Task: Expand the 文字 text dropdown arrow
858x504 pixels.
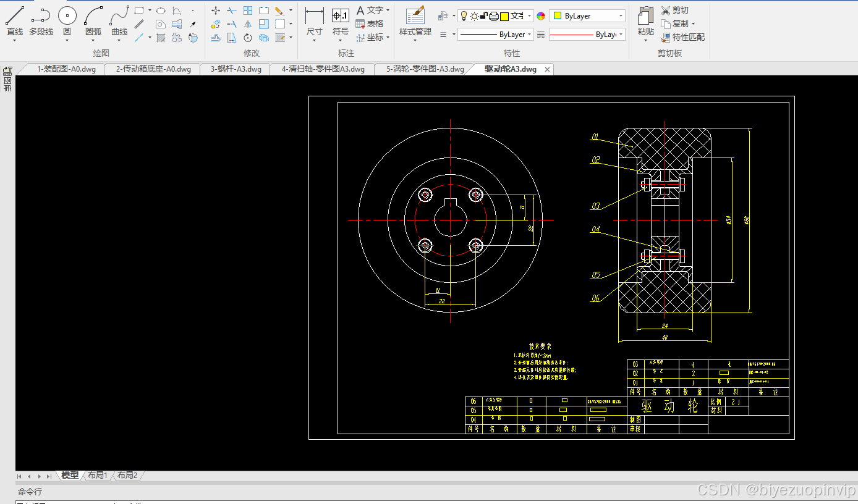Action: click(388, 10)
